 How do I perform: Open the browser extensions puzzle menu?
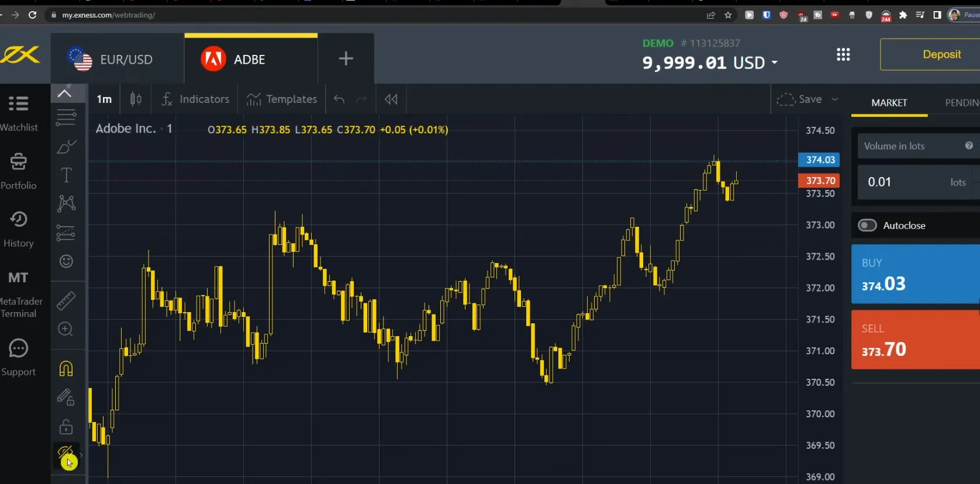pos(903,15)
